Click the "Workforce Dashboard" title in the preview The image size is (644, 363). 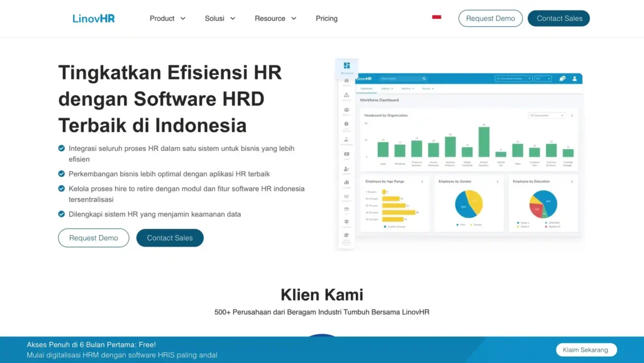point(379,100)
